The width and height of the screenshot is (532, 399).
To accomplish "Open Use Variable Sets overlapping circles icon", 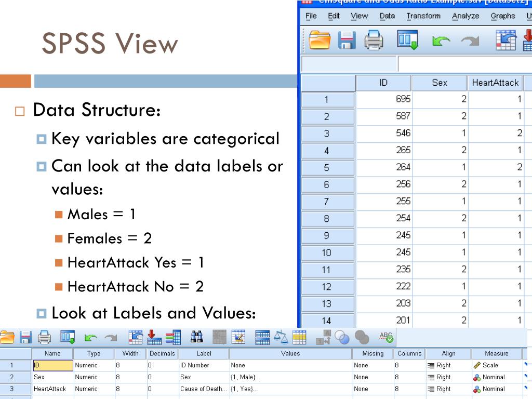I will (342, 337).
